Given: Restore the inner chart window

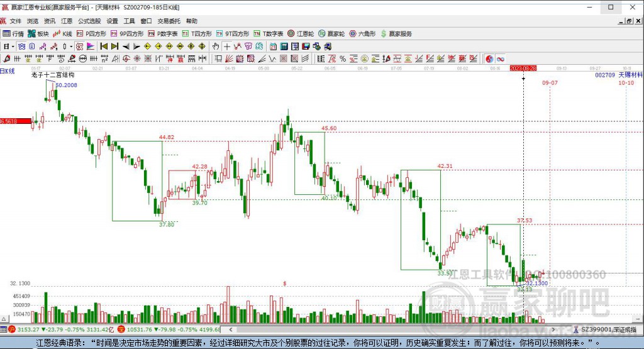Looking at the screenshot, I should 629,21.
